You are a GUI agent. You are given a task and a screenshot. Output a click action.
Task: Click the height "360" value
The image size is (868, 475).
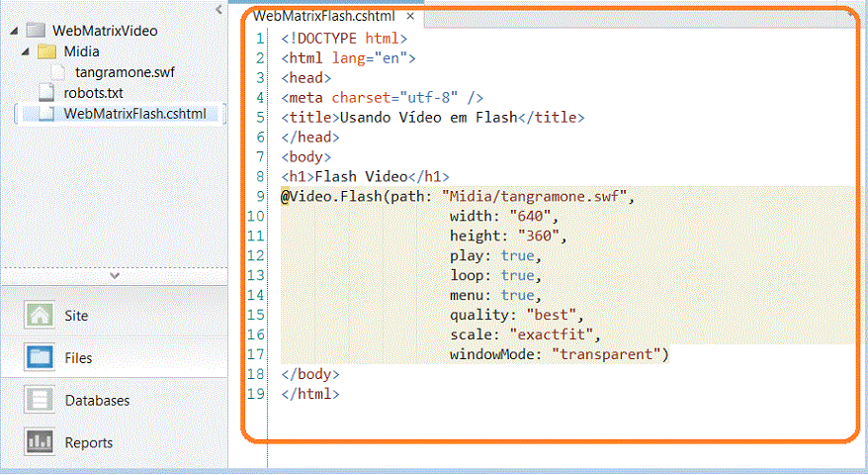pyautogui.click(x=539, y=237)
